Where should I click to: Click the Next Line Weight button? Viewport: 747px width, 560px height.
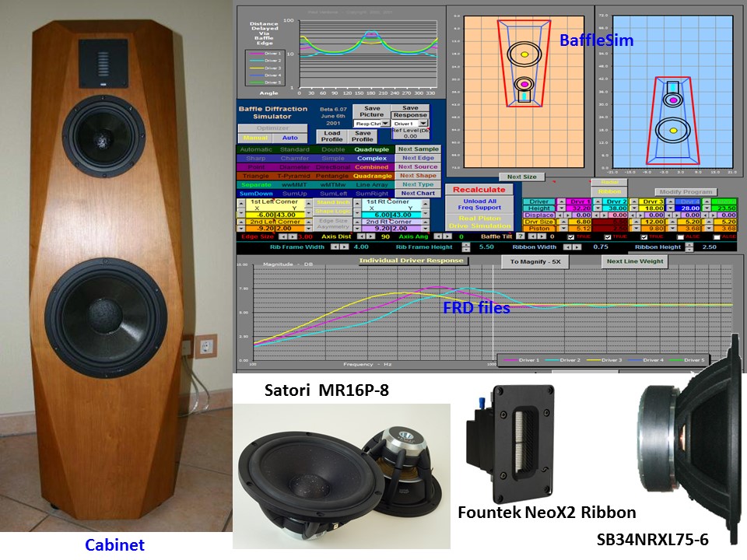click(x=635, y=261)
